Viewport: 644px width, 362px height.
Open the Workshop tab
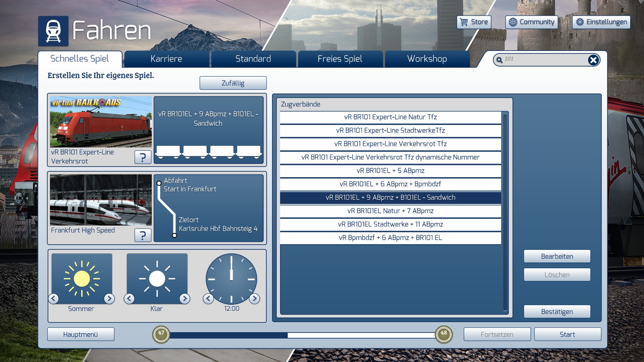427,59
